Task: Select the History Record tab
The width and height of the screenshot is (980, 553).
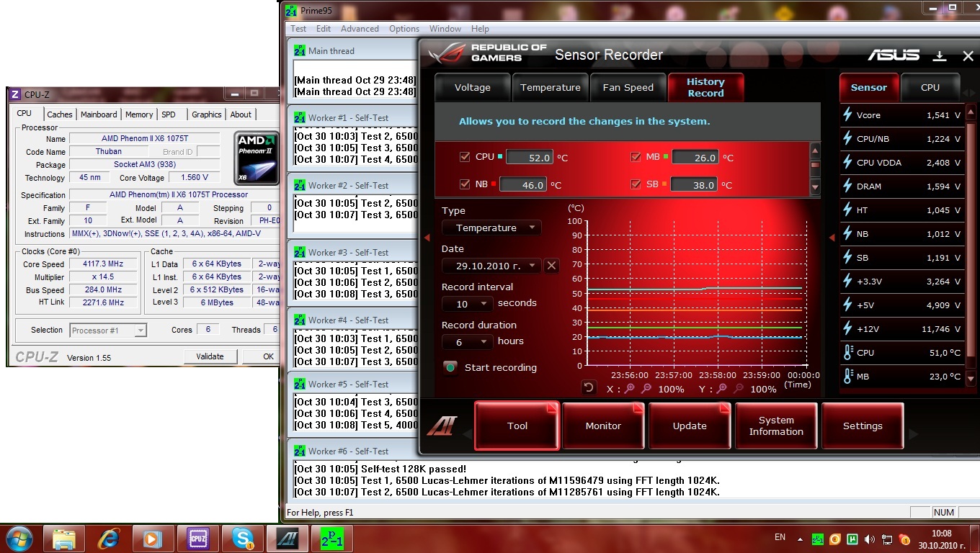Action: pyautogui.click(x=705, y=88)
